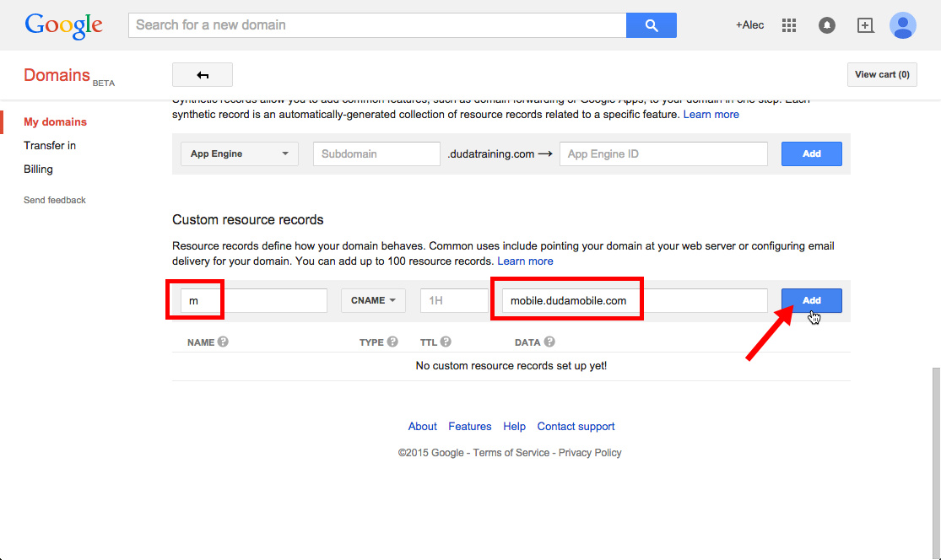Open the Help footer link
The height and width of the screenshot is (560, 941).
click(x=514, y=426)
